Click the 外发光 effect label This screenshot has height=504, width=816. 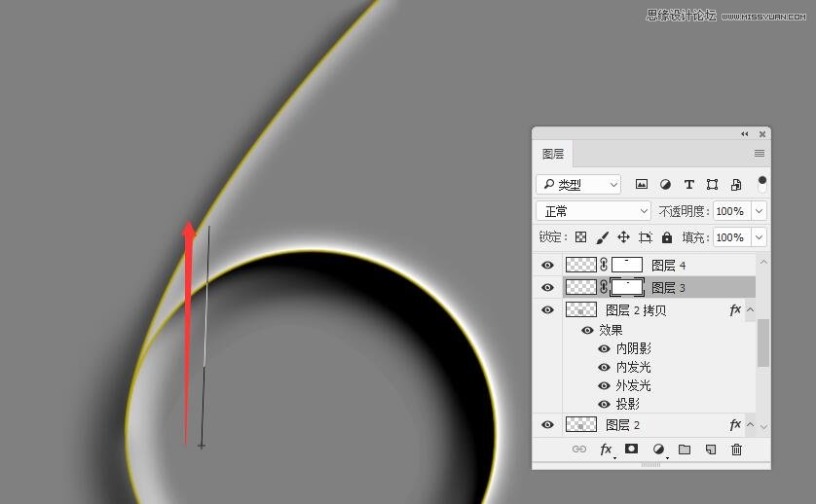(x=633, y=385)
